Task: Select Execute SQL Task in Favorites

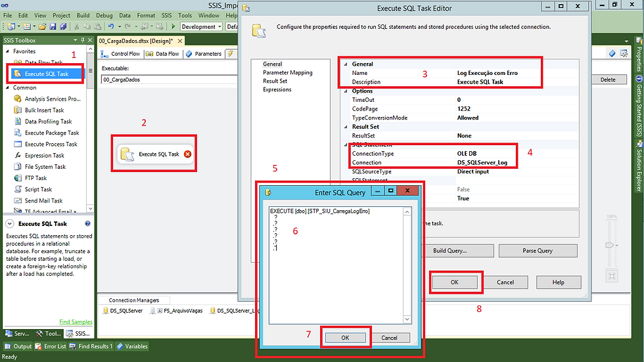Action: 46,74
